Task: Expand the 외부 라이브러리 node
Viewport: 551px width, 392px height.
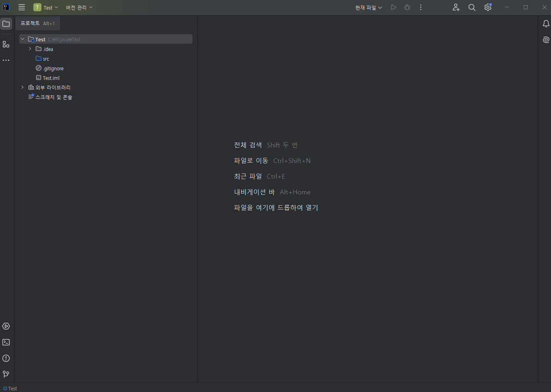Action: click(23, 87)
